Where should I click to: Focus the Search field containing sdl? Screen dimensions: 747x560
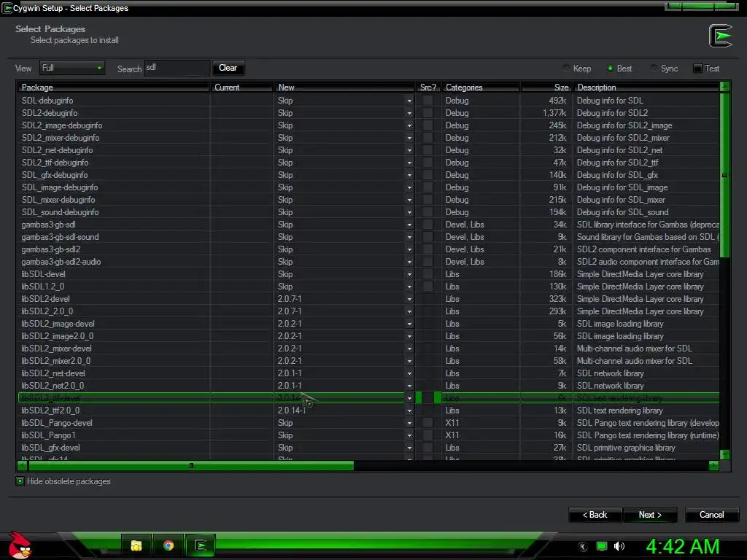click(177, 68)
